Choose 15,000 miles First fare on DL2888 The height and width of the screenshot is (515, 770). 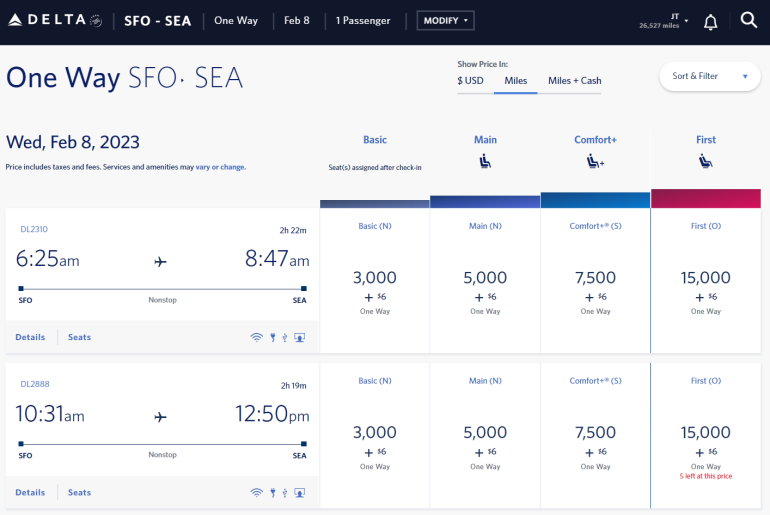coord(706,434)
